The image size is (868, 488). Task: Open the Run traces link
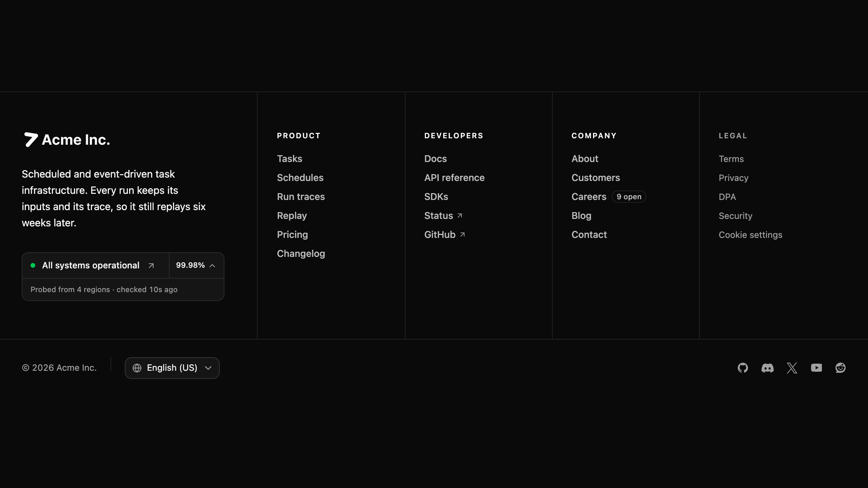301,197
